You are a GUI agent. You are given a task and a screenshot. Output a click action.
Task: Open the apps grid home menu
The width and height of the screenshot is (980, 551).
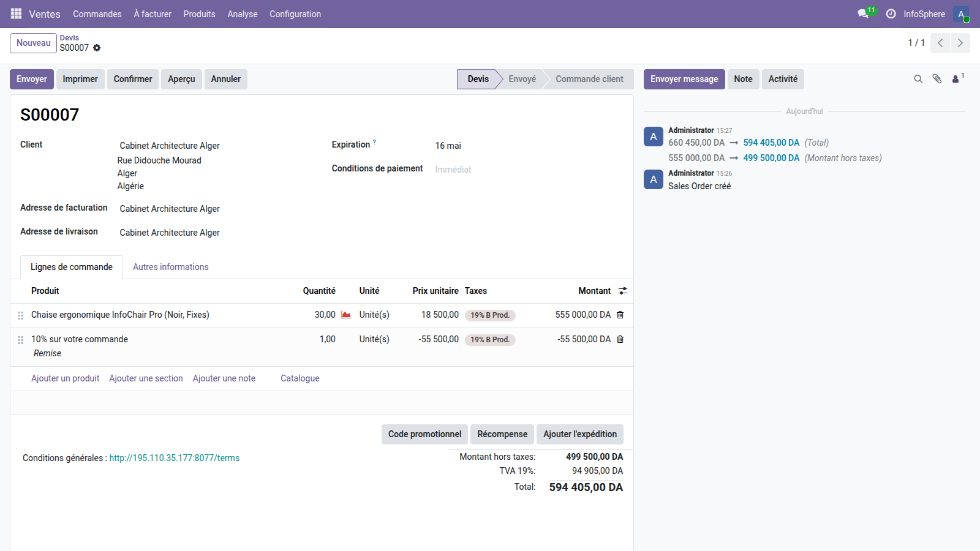[16, 13]
